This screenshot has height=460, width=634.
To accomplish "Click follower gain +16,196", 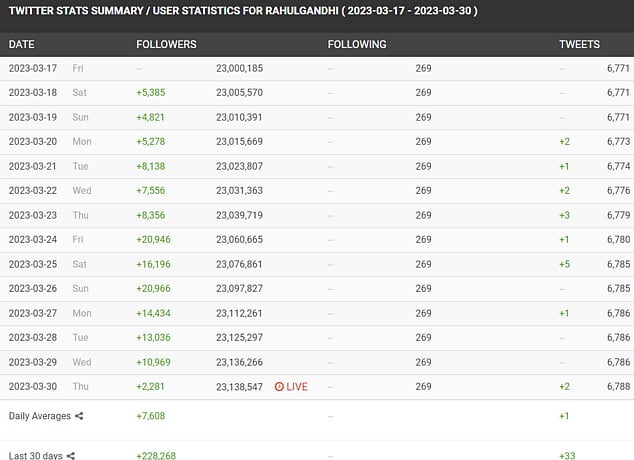I will (153, 264).
